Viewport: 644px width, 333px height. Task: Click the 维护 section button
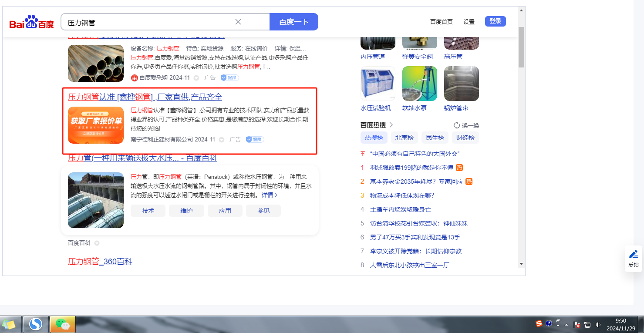tap(186, 211)
